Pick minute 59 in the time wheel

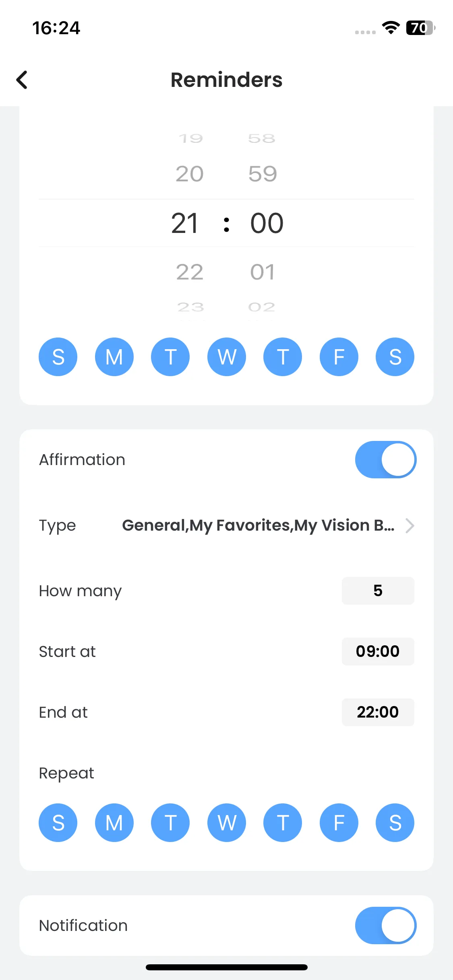tap(263, 174)
